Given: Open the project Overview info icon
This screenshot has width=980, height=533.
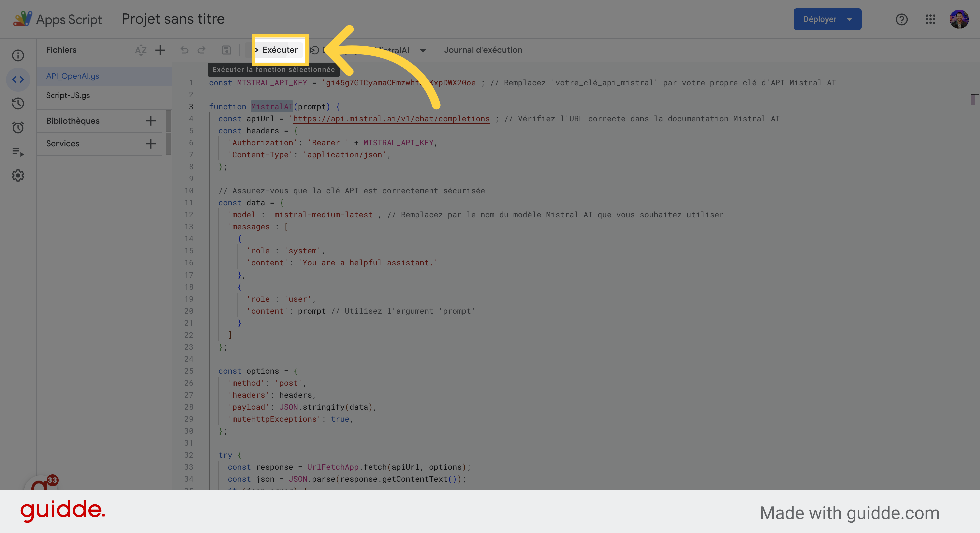Looking at the screenshot, I should point(18,56).
